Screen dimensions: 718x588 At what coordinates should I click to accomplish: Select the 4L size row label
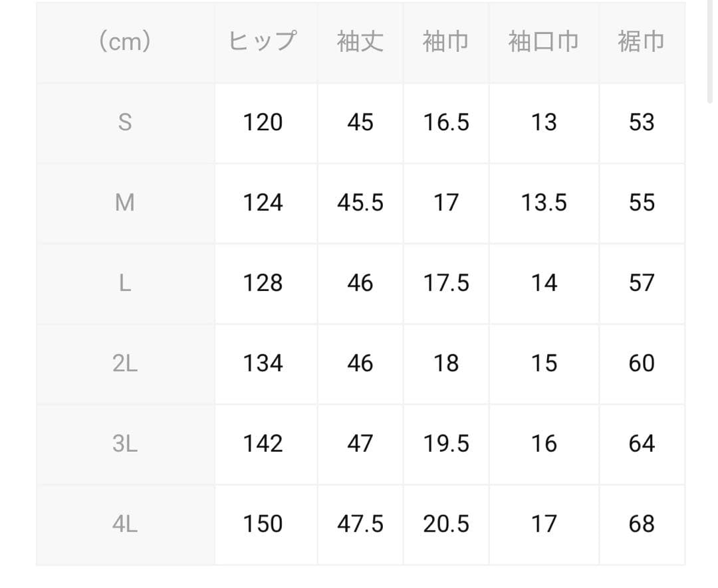[x=124, y=524]
